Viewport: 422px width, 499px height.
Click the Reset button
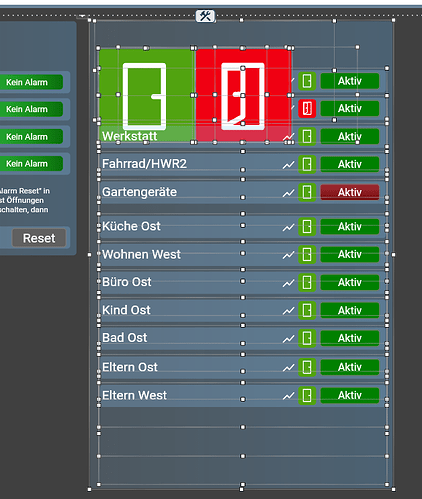(x=39, y=238)
